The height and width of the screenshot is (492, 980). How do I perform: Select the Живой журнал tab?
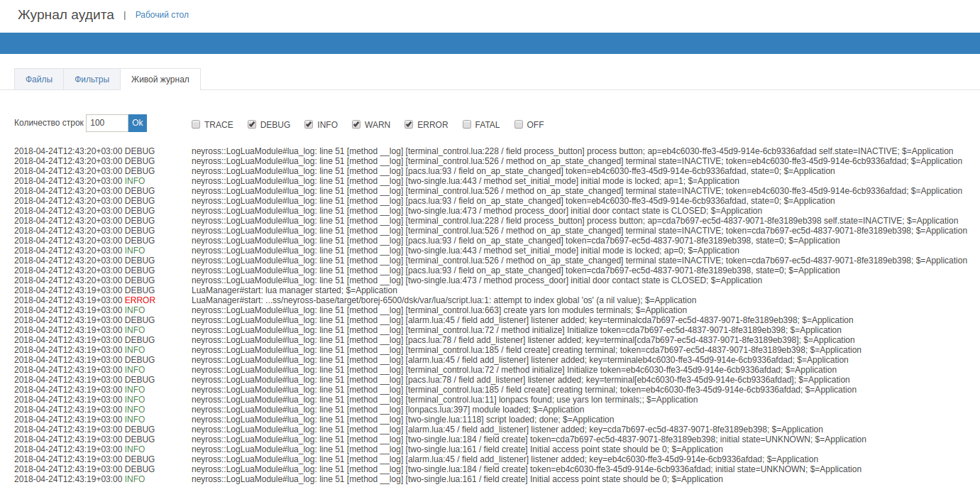[160, 80]
